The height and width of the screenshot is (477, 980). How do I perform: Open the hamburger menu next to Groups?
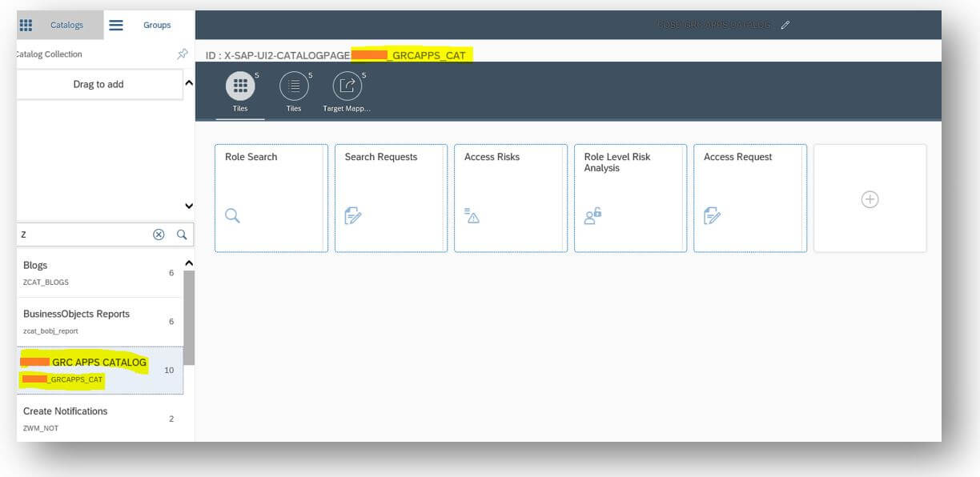point(115,25)
